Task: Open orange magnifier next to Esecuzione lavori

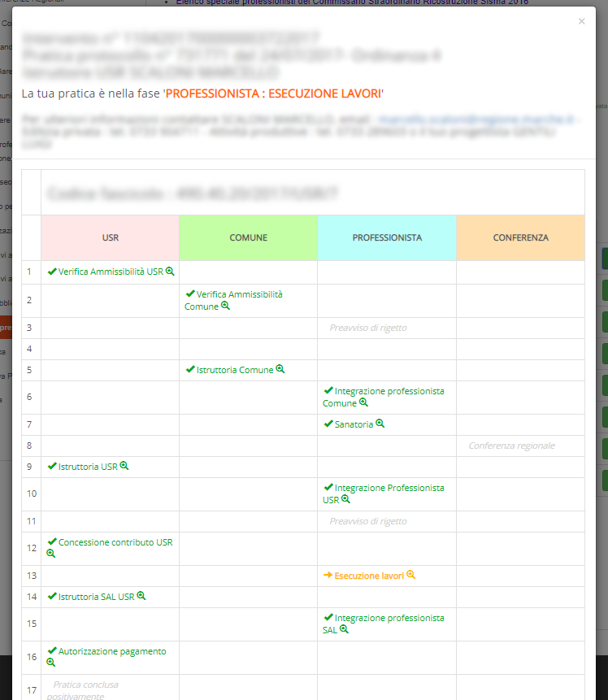Action: point(410,575)
